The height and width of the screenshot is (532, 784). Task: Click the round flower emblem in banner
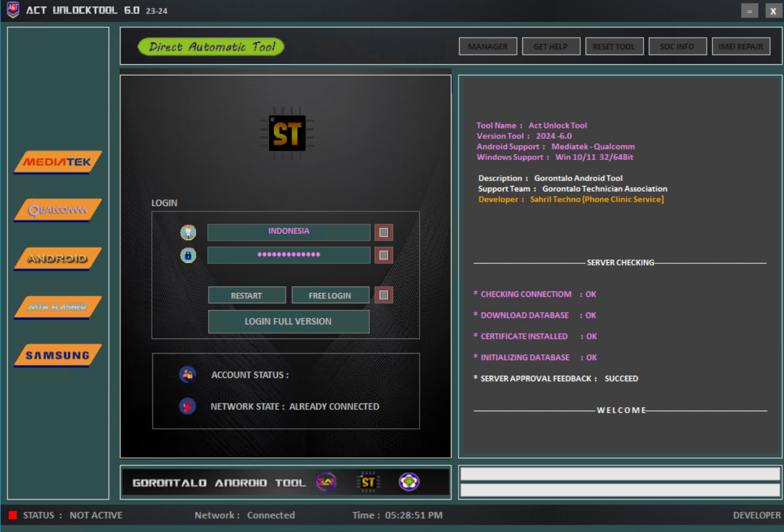(x=409, y=482)
